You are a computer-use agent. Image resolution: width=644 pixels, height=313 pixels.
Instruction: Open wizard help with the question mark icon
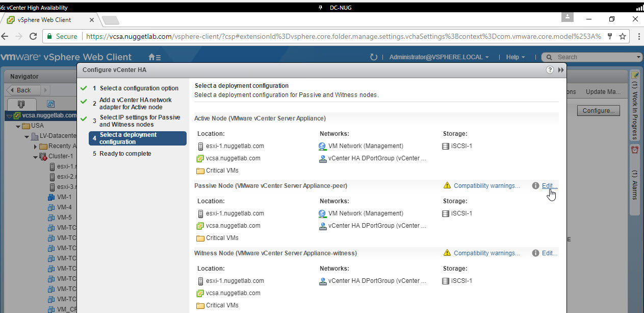[x=550, y=70]
